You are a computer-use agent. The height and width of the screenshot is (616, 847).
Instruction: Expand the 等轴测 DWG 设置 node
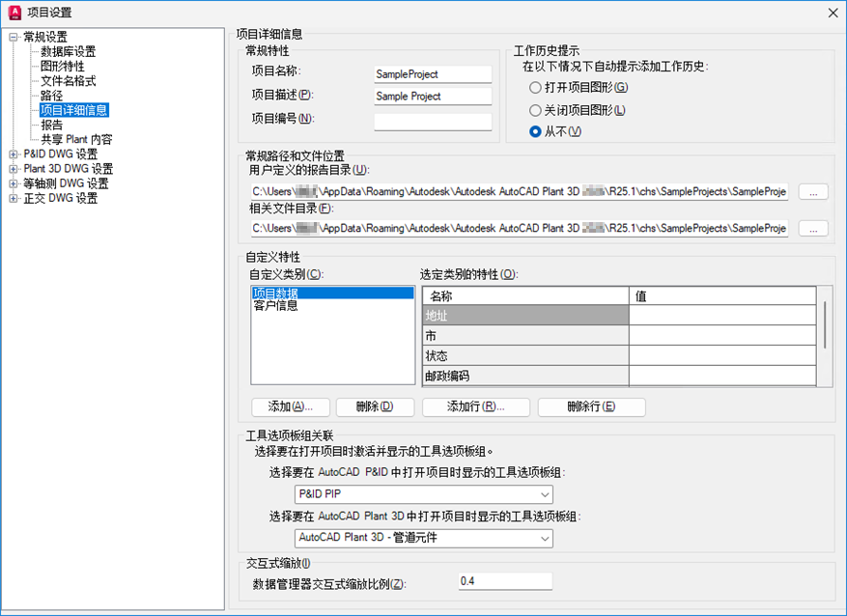tap(14, 183)
